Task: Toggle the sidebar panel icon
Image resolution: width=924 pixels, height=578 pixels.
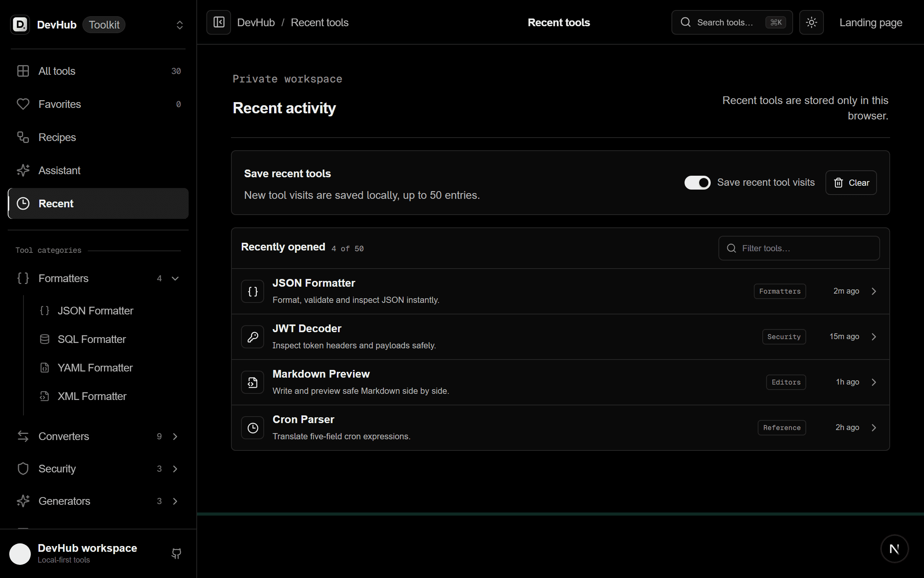Action: (x=219, y=22)
